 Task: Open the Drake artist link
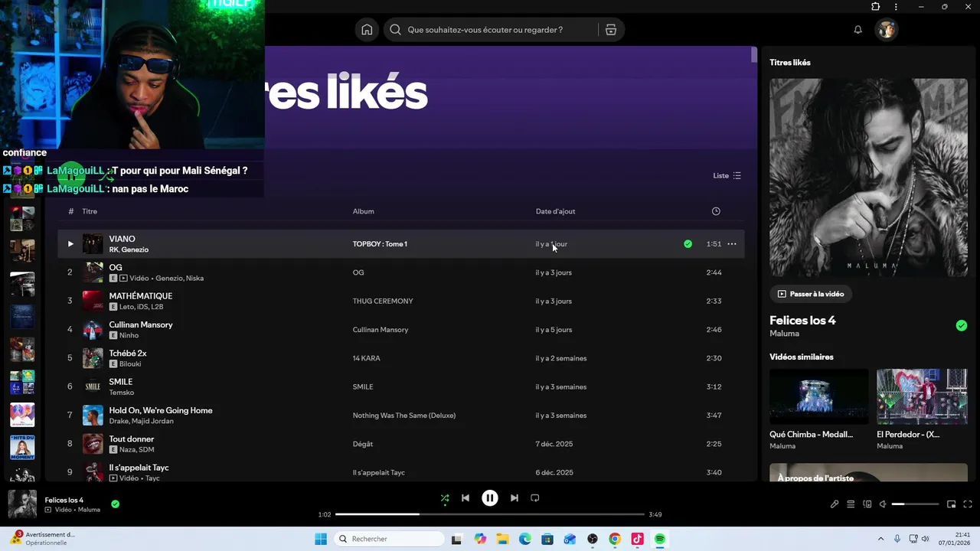119,421
